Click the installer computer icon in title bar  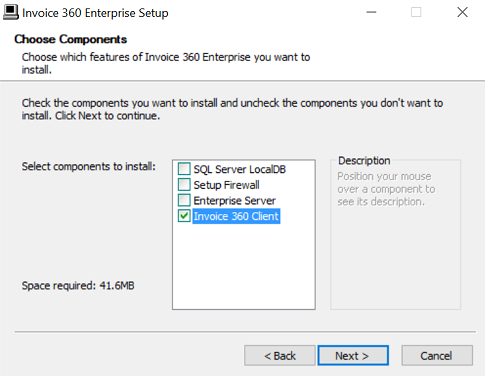[11, 13]
